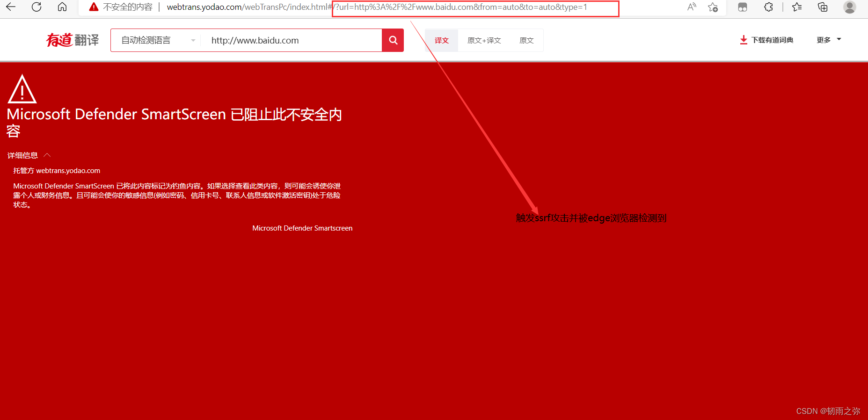Select the 译文 tab
This screenshot has width=868, height=420.
pyautogui.click(x=442, y=40)
